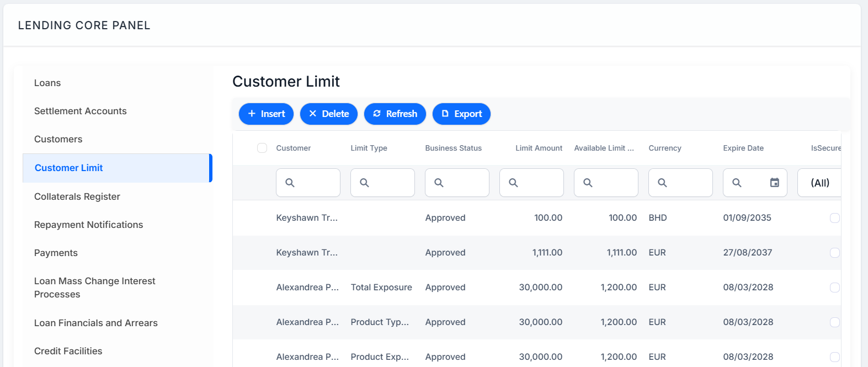Click the search icon in Customer filter
868x367 pixels.
tap(290, 183)
